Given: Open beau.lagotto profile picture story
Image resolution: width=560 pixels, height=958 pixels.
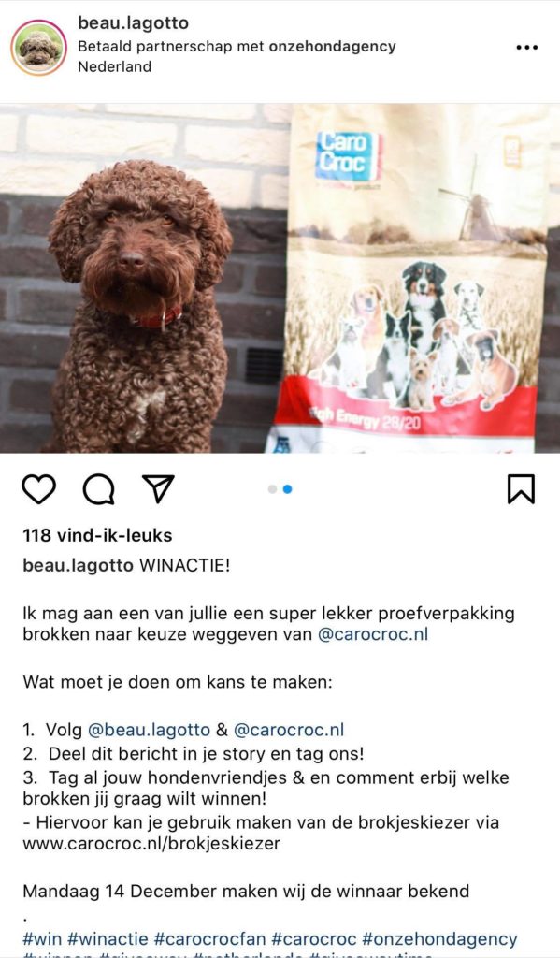Looking at the screenshot, I should pos(39,48).
